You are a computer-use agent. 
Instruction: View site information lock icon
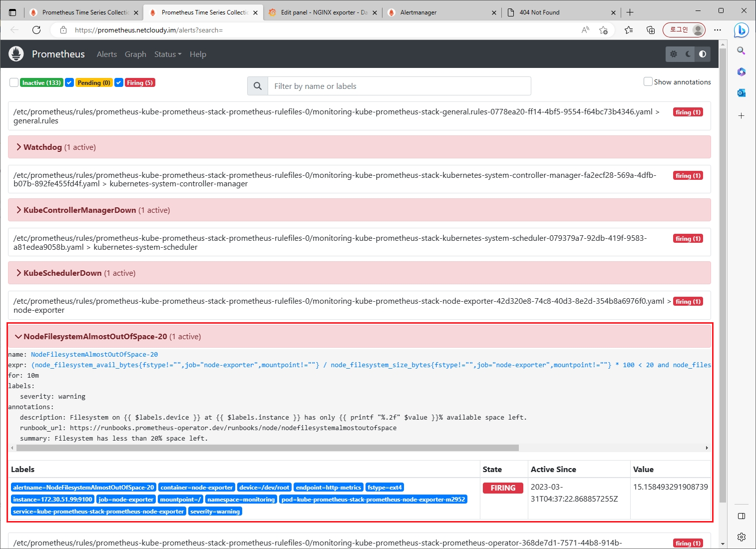63,30
